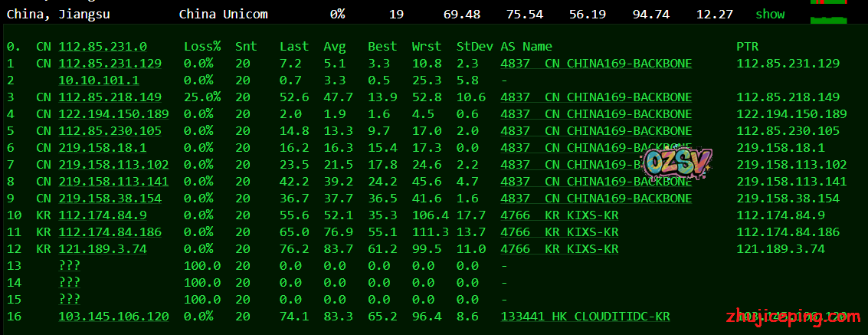Screen dimensions: 868x335
Task: Click the underlined hop 6 IP 219.158.18.1
Action: [x=103, y=148]
